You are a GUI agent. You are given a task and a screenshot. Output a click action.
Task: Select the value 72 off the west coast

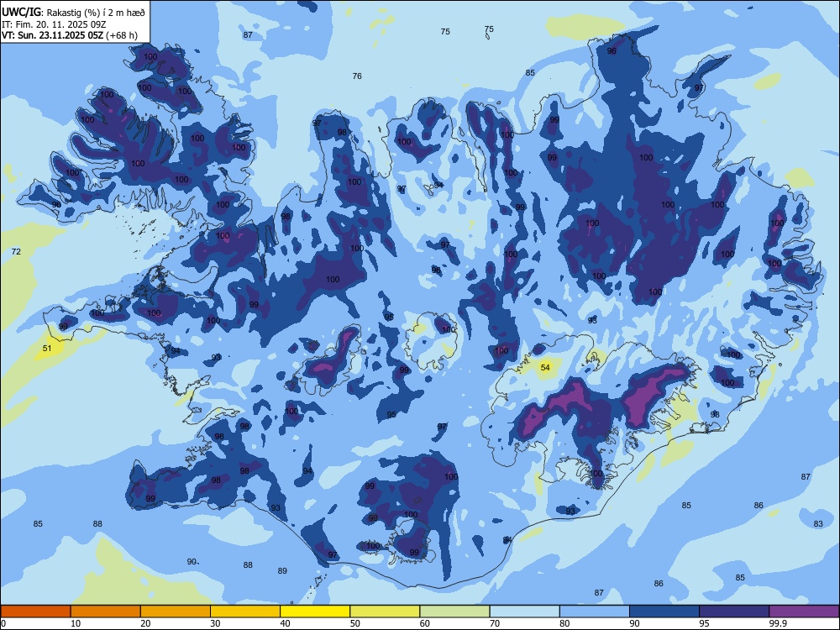[16, 252]
